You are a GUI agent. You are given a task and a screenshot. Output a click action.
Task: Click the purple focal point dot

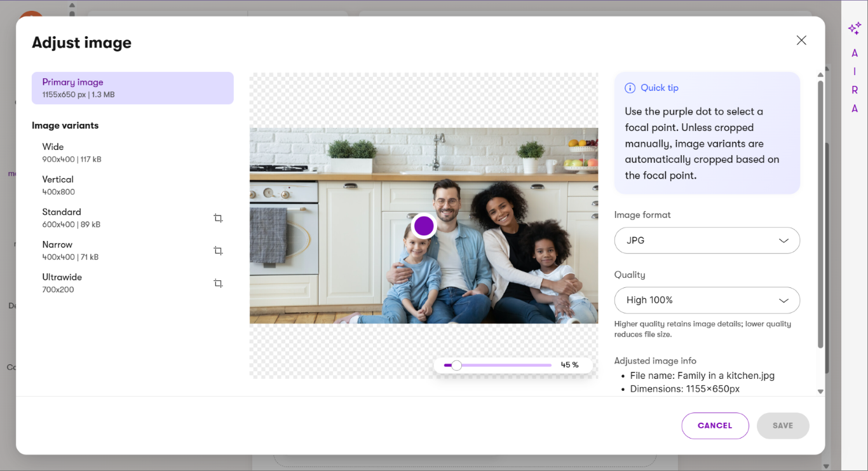click(x=424, y=226)
